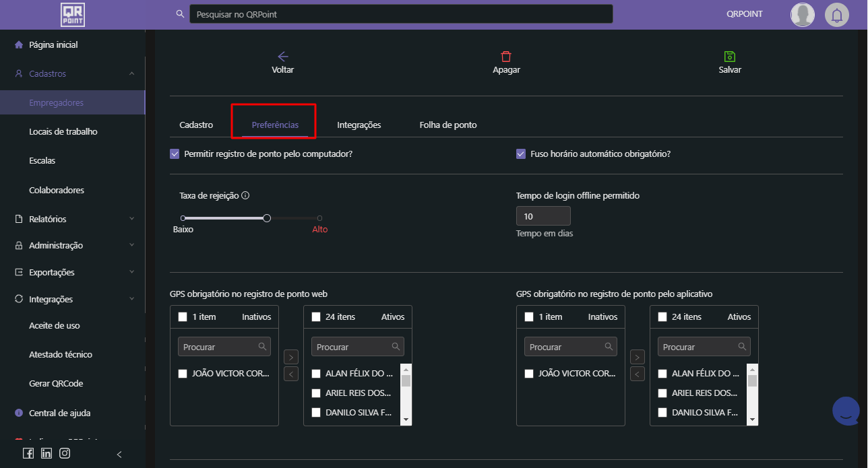The height and width of the screenshot is (468, 868).
Task: Open the chat support bubble
Action: 846,411
